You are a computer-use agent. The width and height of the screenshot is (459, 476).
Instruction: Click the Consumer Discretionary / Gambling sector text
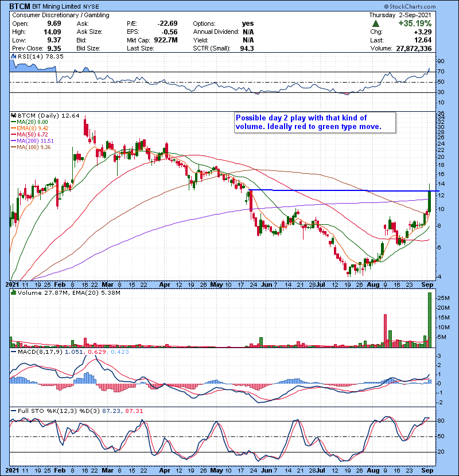pyautogui.click(x=61, y=15)
